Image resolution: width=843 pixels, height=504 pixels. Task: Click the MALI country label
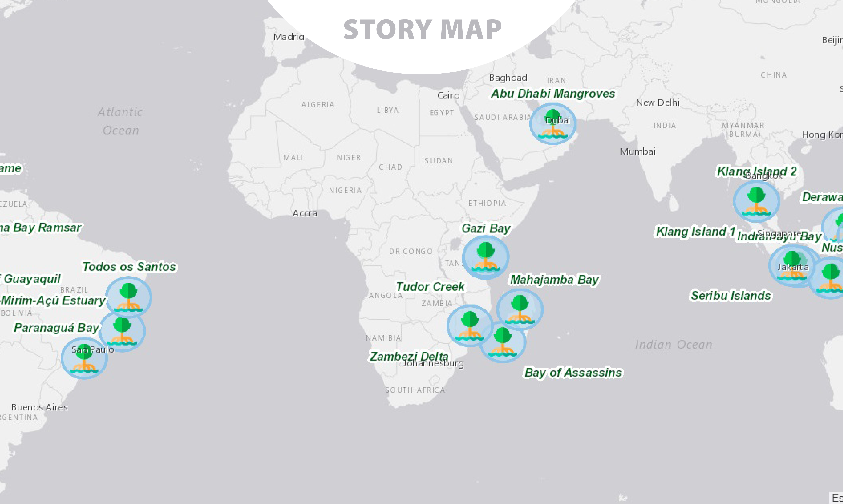click(x=293, y=158)
